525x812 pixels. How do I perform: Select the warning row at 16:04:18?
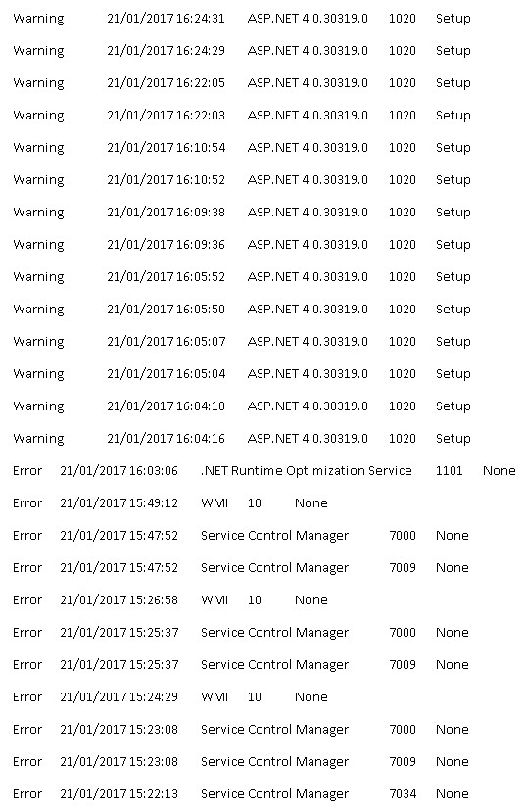(x=242, y=406)
